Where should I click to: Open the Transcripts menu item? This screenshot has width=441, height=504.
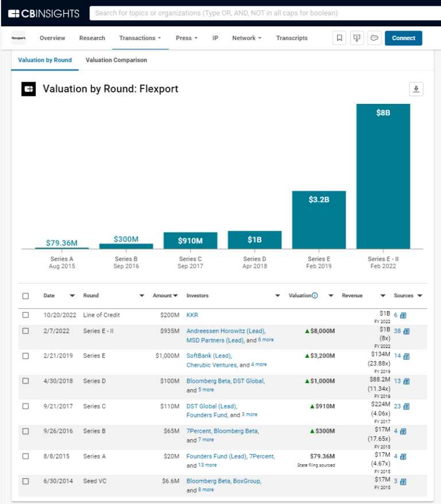tap(292, 38)
